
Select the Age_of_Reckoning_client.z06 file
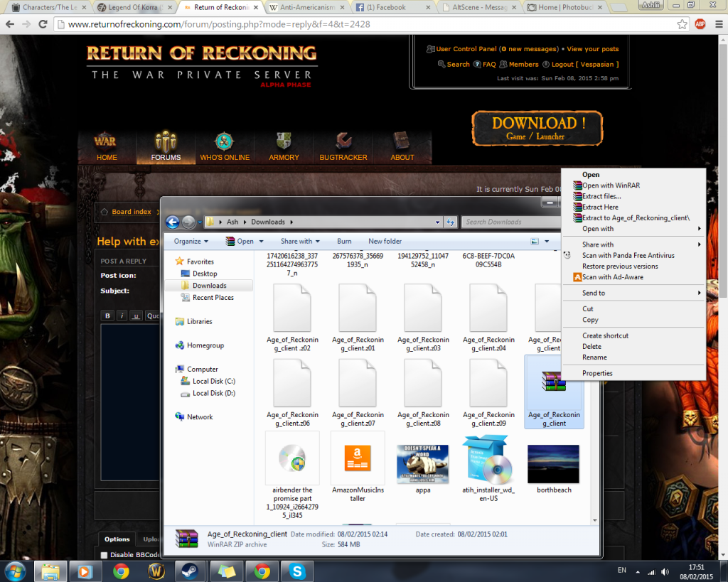point(292,394)
